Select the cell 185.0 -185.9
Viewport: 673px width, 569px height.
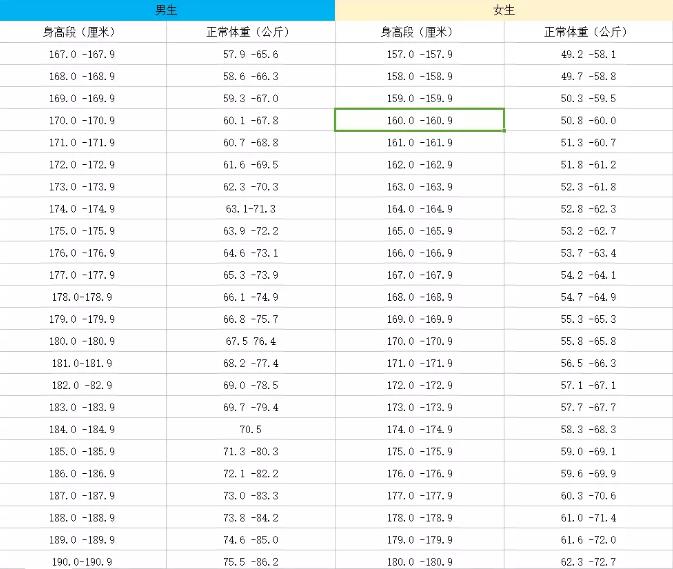tap(83, 452)
